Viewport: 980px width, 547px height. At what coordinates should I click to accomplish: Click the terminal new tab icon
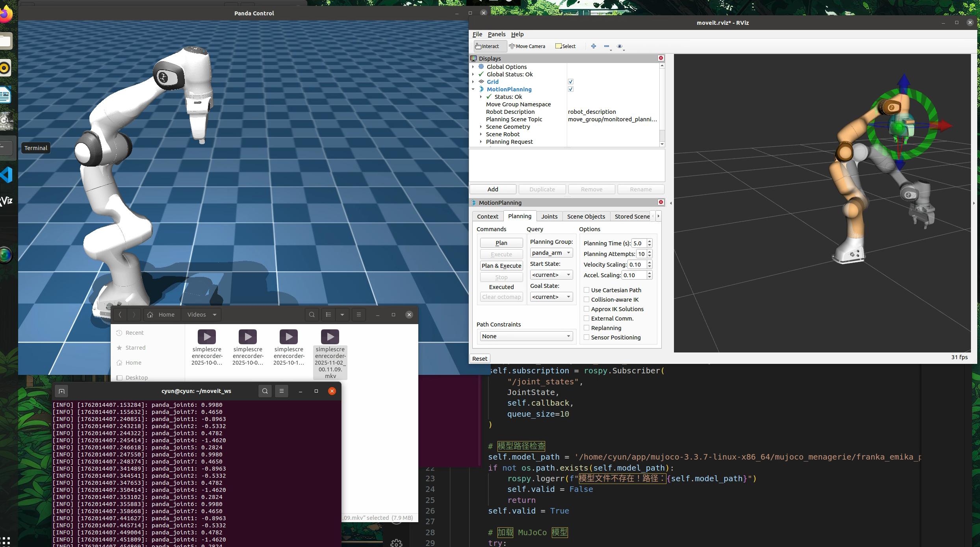pos(61,391)
